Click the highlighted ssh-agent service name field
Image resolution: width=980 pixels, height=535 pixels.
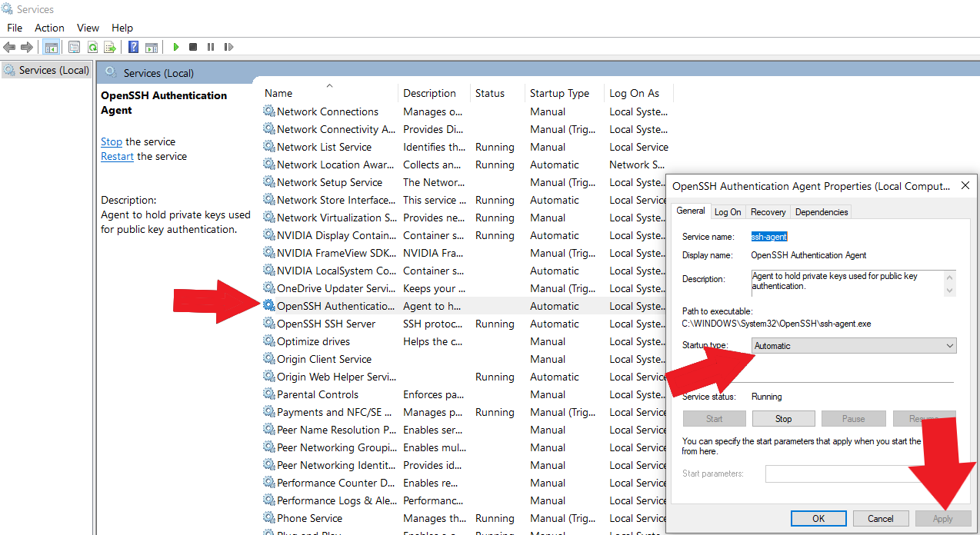[x=769, y=237]
